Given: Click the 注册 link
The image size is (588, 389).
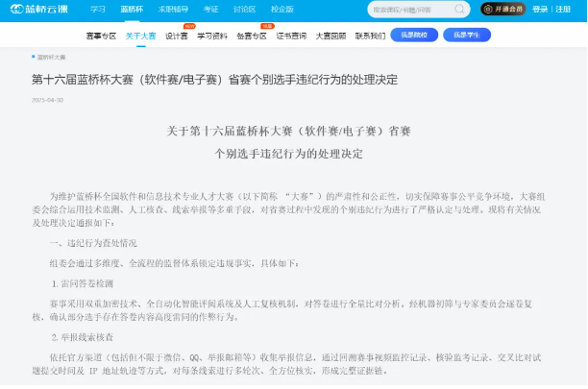Looking at the screenshot, I should (563, 10).
